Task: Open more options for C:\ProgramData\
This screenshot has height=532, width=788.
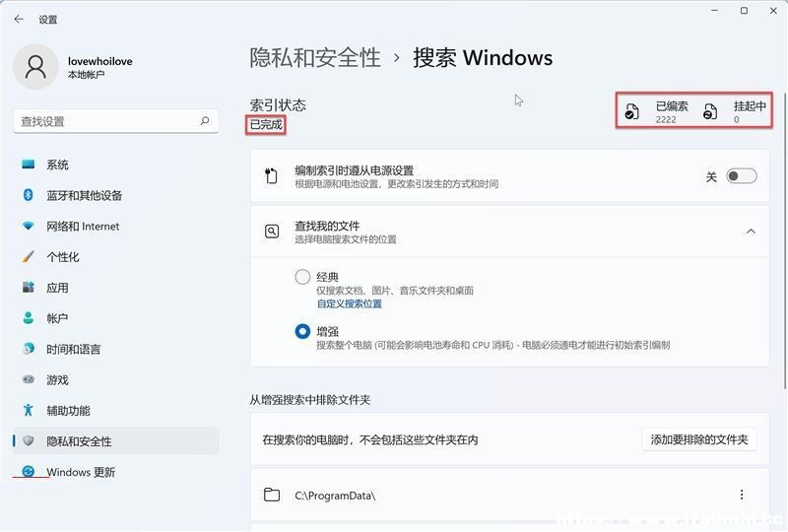Action: (x=742, y=495)
